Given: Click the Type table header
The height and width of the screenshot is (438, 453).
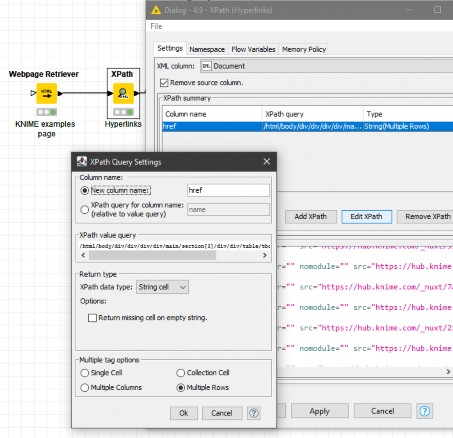Looking at the screenshot, I should (408, 114).
